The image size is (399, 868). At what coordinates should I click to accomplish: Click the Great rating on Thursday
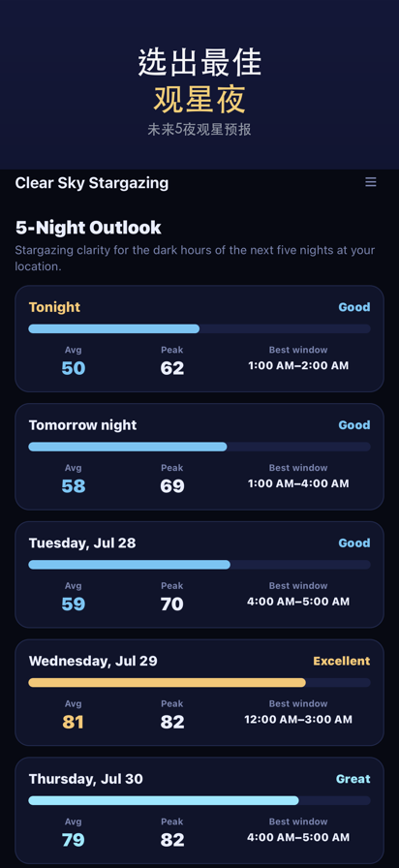353,779
